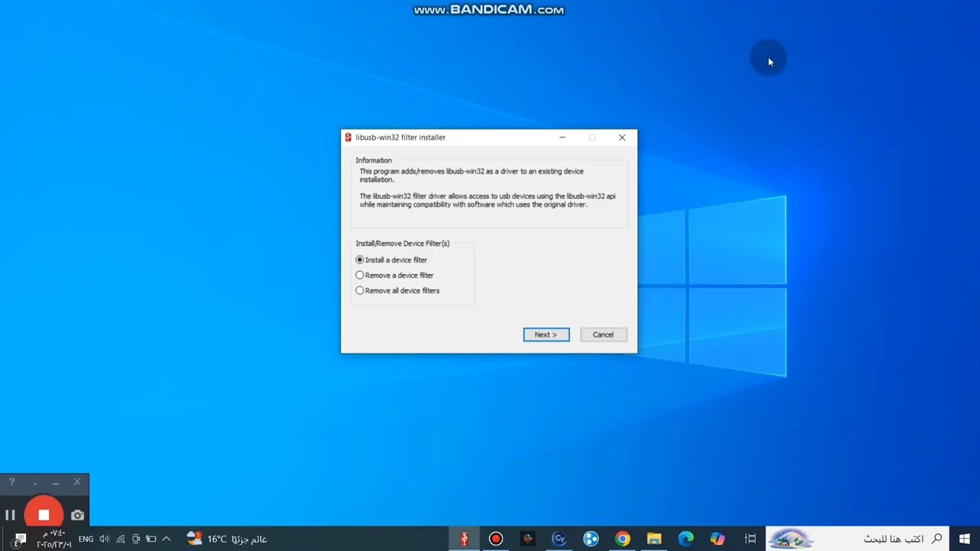Click the Cancel button in the installer
This screenshot has width=980, height=551.
603,334
